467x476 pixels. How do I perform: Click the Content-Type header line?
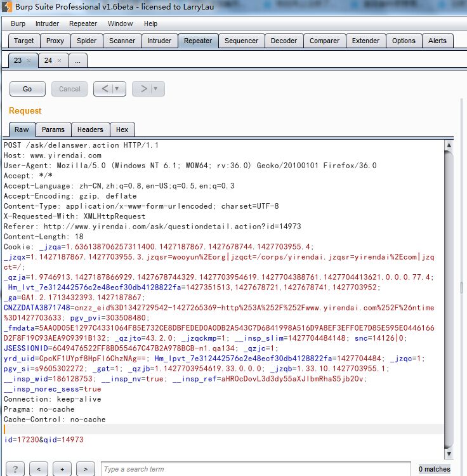(141, 206)
